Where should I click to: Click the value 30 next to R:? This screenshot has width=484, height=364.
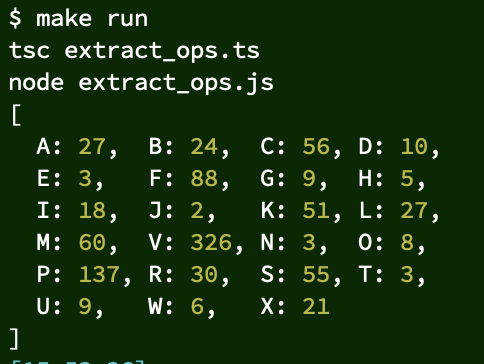click(x=204, y=274)
